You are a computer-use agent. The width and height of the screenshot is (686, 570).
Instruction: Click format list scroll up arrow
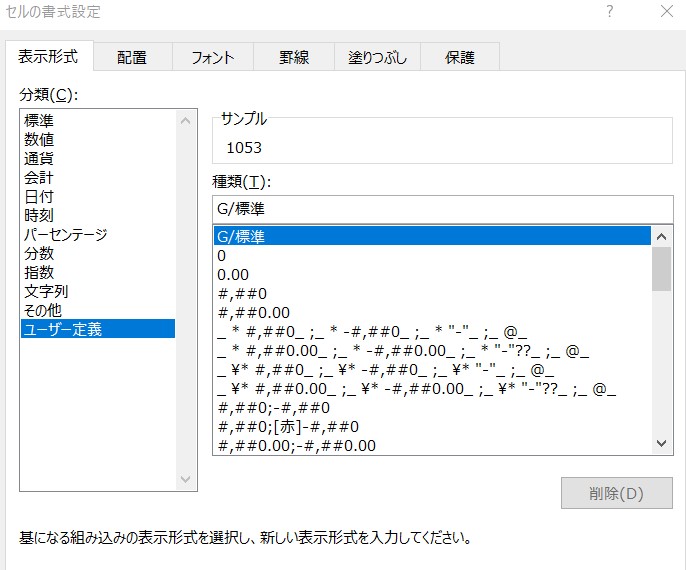pos(662,237)
